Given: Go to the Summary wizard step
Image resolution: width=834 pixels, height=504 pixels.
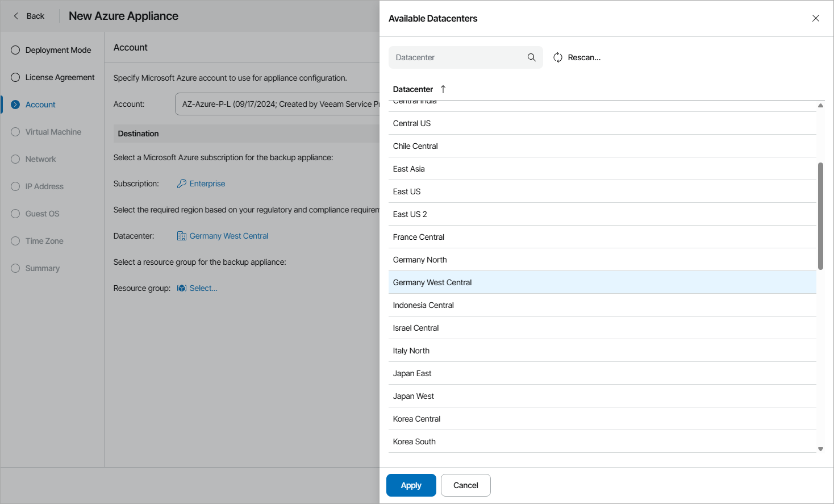Looking at the screenshot, I should click(x=42, y=268).
